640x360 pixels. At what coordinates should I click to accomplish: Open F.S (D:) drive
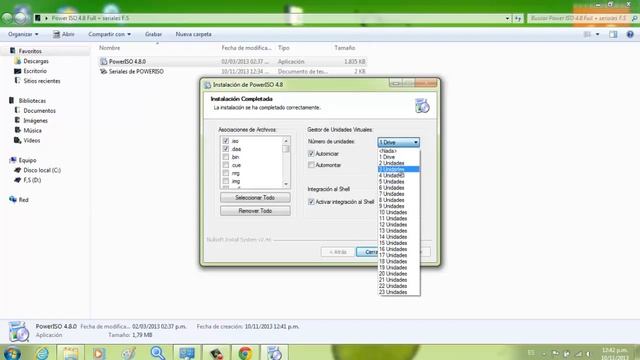[32, 180]
